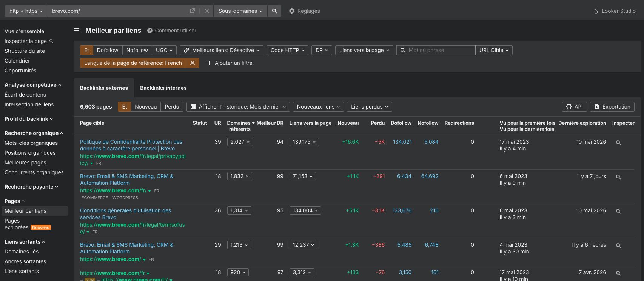
Task: Open the Réglages gear settings
Action: (304, 11)
